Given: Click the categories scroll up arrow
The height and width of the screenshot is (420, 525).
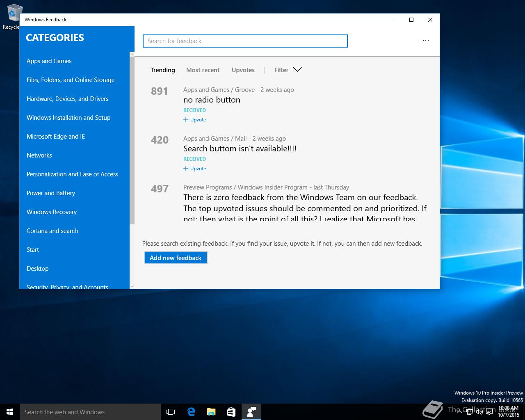Looking at the screenshot, I should 132,54.
